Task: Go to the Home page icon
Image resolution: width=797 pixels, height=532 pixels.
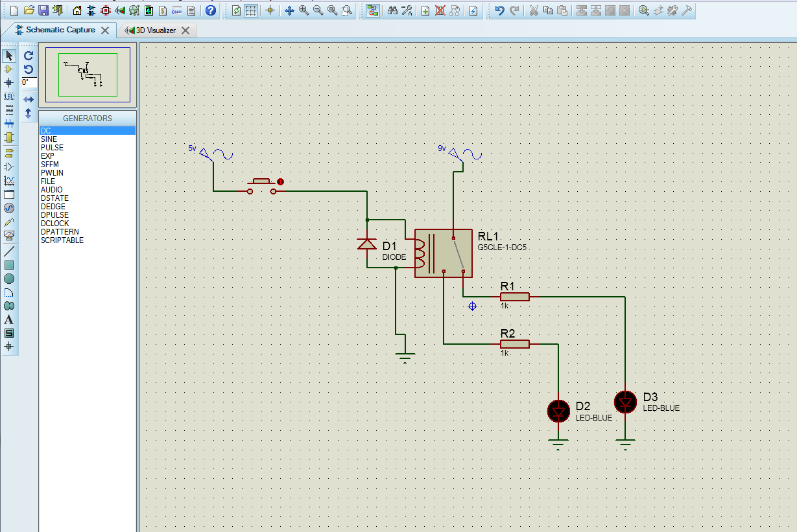Action: coord(77,10)
